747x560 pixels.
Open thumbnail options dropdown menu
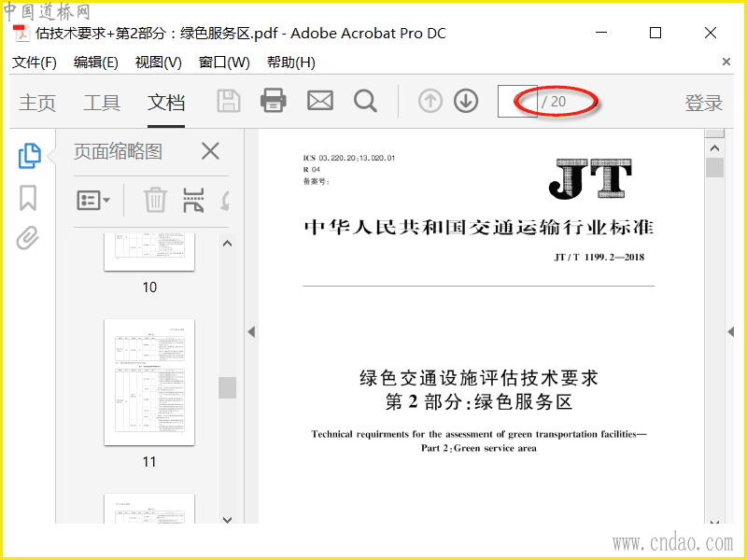pos(93,200)
